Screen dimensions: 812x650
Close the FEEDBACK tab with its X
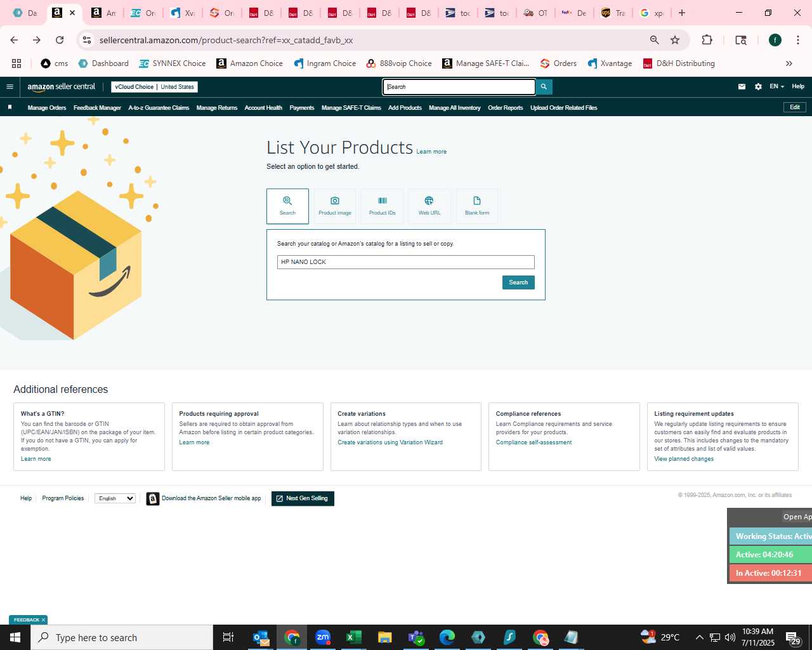pos(43,620)
